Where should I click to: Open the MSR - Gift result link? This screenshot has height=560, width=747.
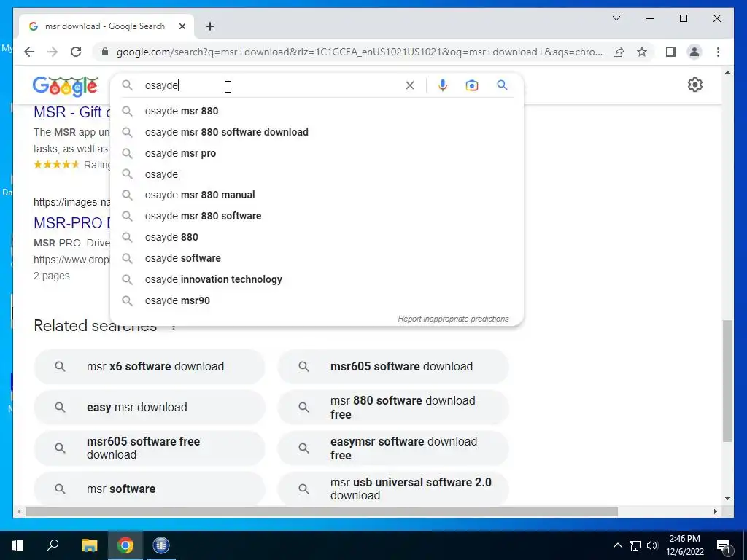71,112
